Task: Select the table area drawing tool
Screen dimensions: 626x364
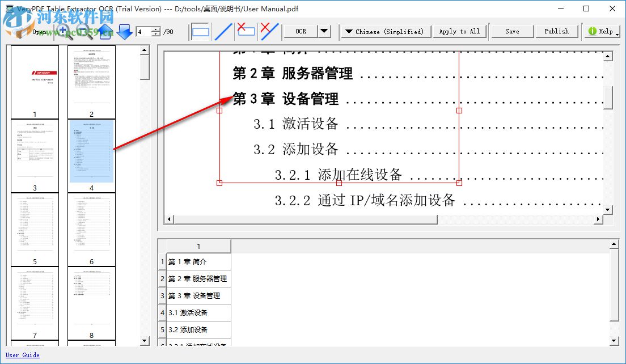Action: pyautogui.click(x=200, y=31)
